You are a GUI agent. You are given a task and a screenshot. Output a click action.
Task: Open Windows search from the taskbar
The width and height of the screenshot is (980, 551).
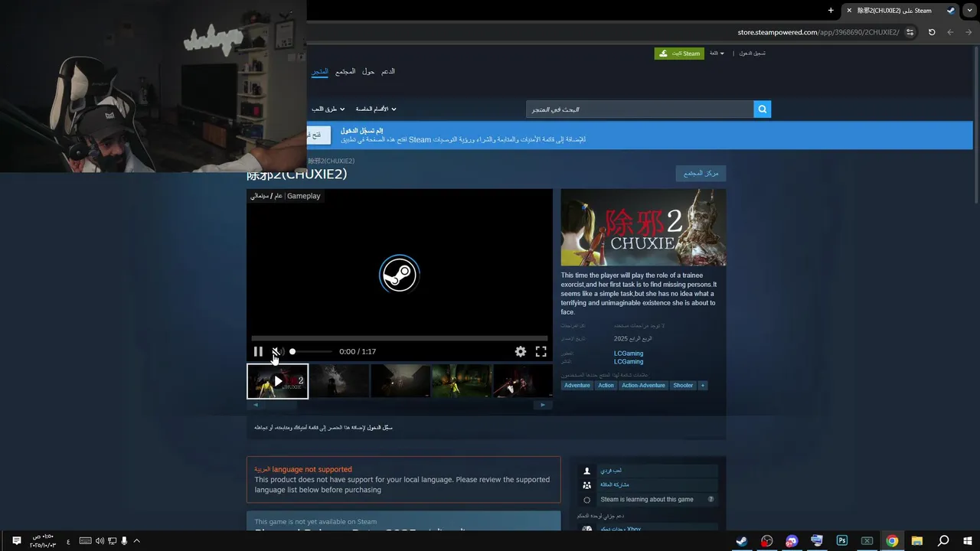pos(943,541)
